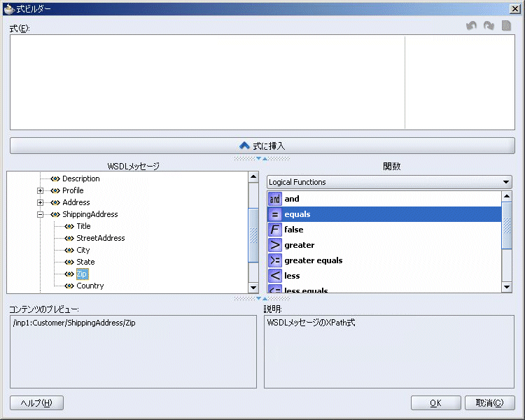The height and width of the screenshot is (420, 525).
Task: Click the Title element icon
Action: point(69,226)
